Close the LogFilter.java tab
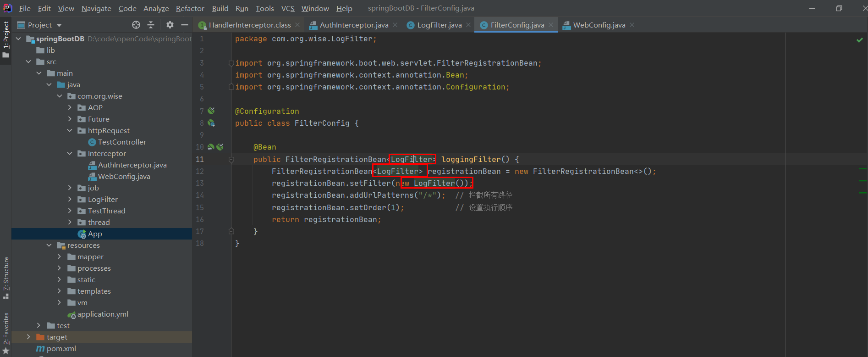The height and width of the screenshot is (357, 868). pos(468,25)
